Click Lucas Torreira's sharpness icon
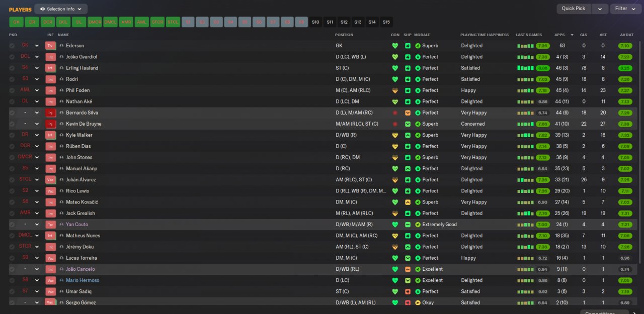644x314 pixels. tap(408, 258)
